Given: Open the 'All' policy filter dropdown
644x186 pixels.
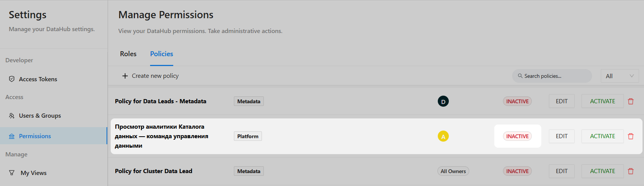Looking at the screenshot, I should coord(619,76).
